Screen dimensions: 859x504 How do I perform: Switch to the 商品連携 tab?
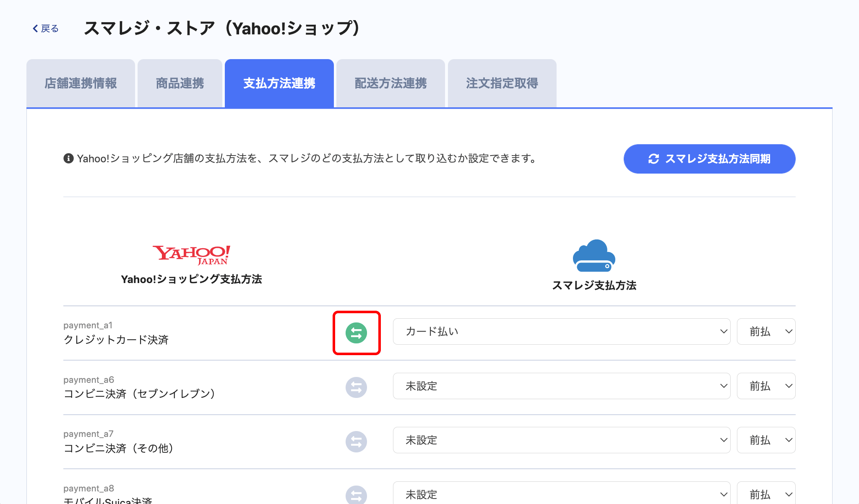click(180, 83)
